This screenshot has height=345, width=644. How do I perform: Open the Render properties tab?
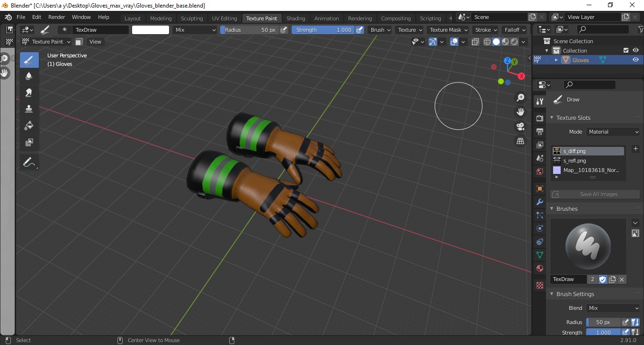pyautogui.click(x=539, y=118)
